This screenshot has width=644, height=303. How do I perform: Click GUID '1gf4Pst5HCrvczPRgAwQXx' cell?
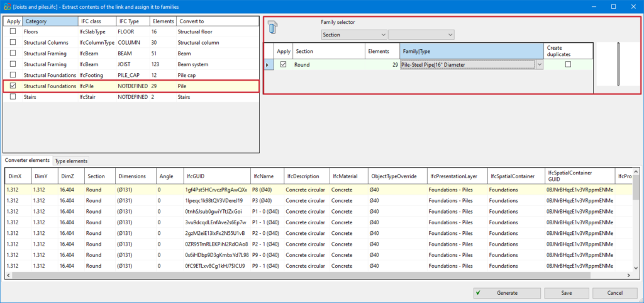click(217, 190)
